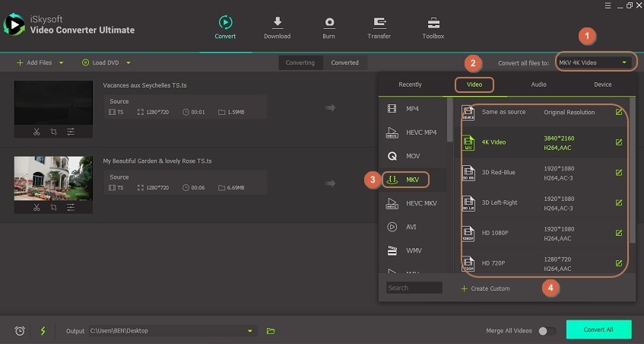Click the format Search field
Image resolution: width=644 pixels, height=344 pixels.
414,288
